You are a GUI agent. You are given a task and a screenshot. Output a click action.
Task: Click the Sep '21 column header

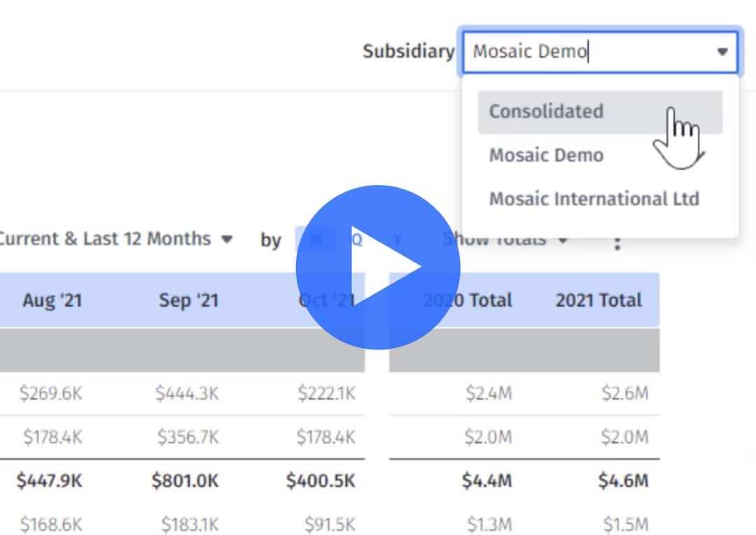point(188,300)
